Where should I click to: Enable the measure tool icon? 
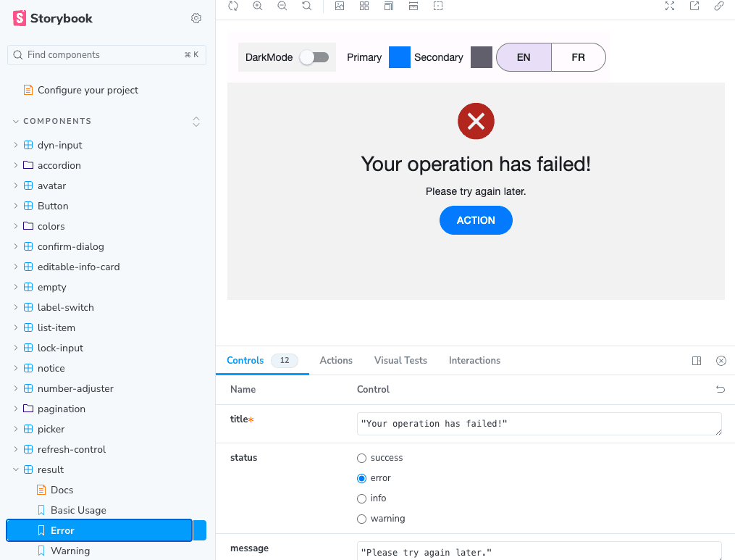point(413,6)
